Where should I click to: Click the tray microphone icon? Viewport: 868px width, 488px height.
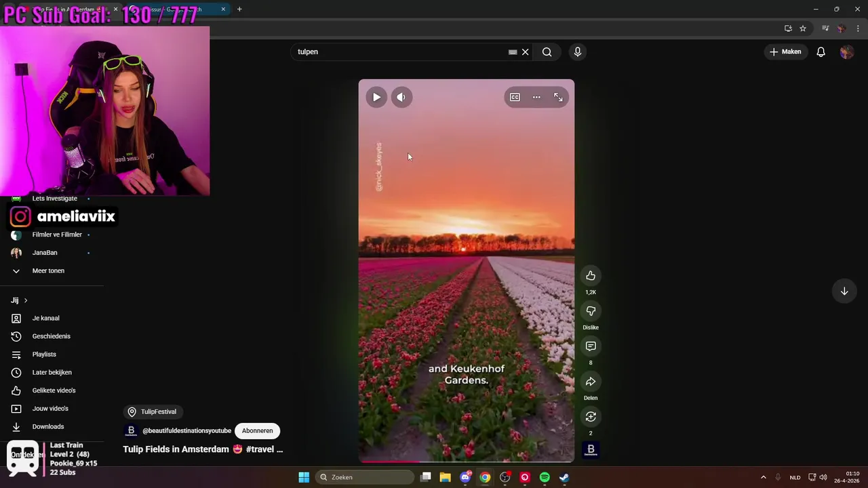click(x=778, y=477)
